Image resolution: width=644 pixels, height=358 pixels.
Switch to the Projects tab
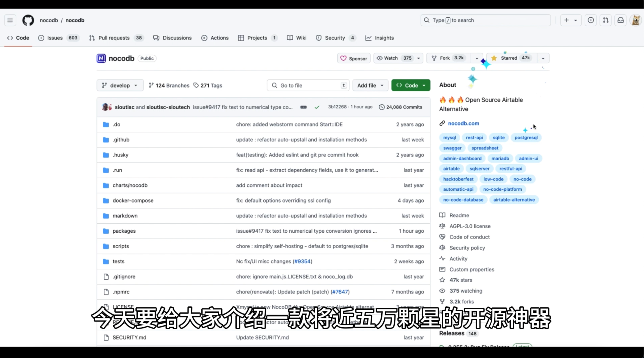(x=258, y=38)
